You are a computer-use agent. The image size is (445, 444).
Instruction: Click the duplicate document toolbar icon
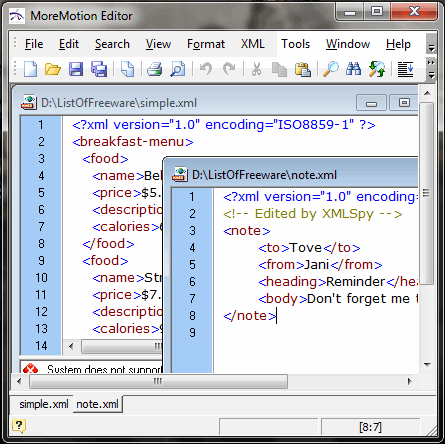pos(127,69)
